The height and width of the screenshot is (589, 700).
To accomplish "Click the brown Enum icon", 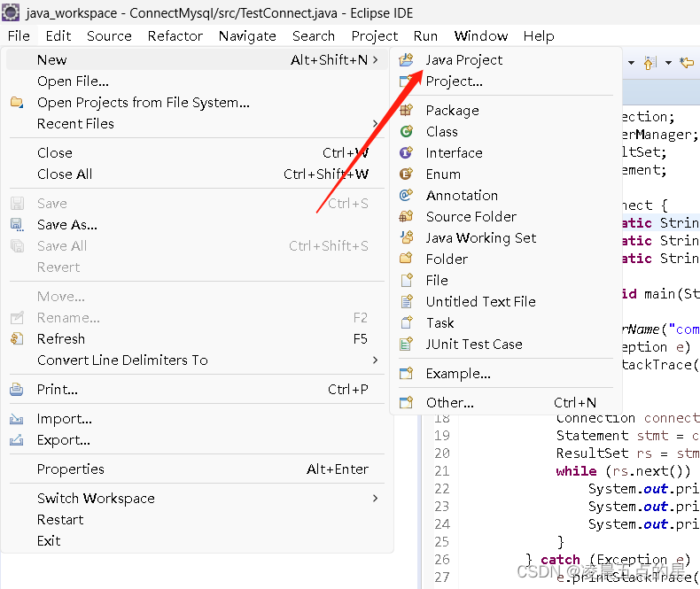I will coord(406,174).
